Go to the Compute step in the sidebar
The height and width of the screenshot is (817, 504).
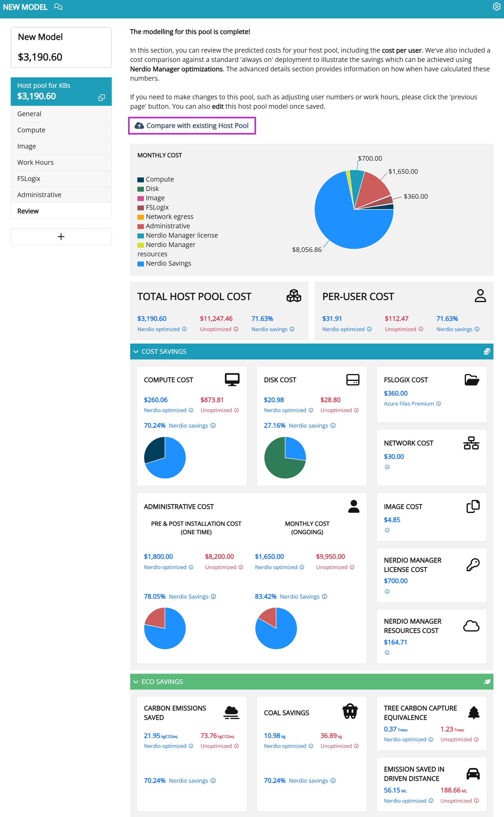tap(61, 130)
